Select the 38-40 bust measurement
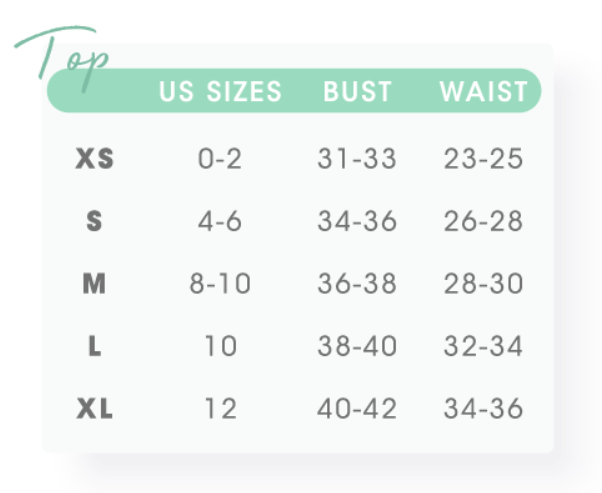 (x=357, y=346)
